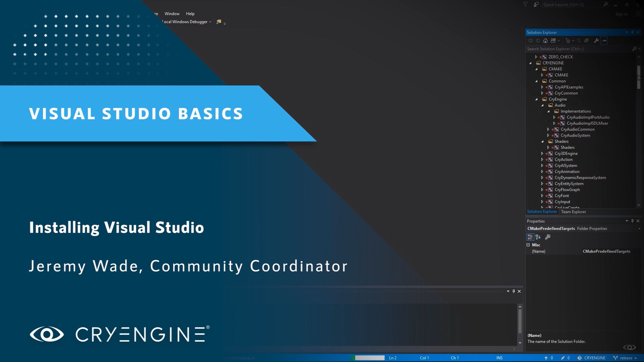Toggle Preview Selected Items mode
This screenshot has width=644, height=362.
(604, 41)
